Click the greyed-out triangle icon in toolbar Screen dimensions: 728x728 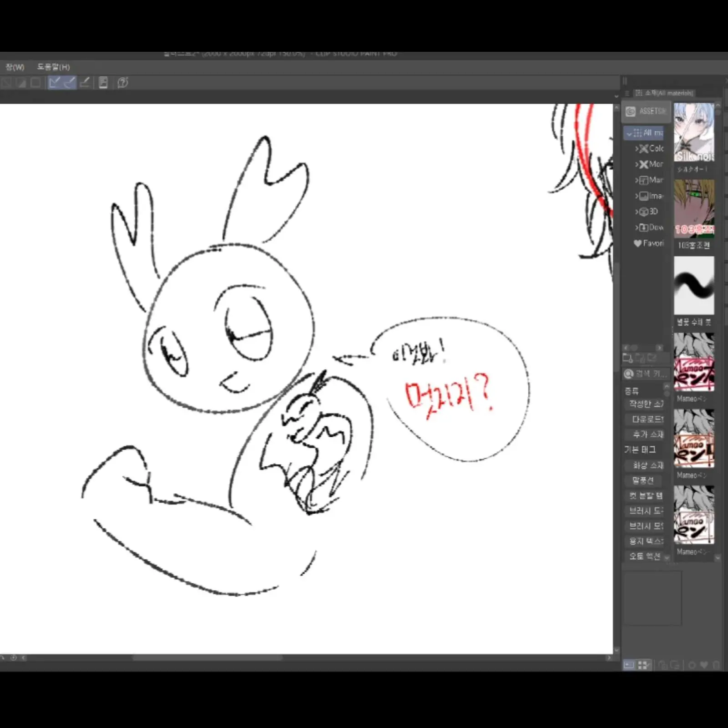point(21,83)
